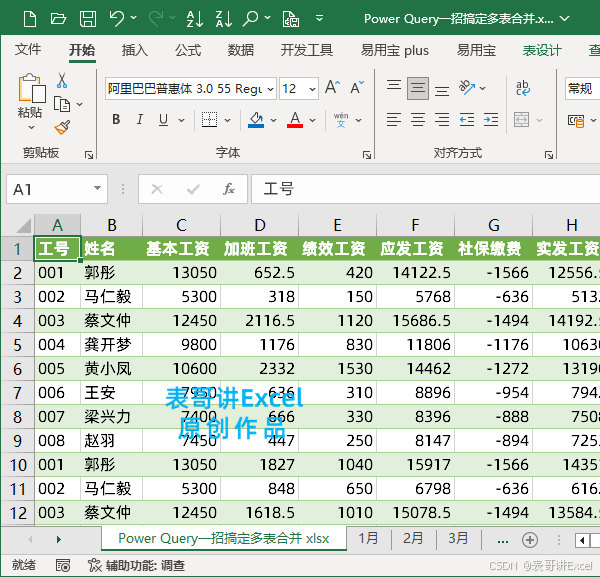Sort descending Z to A
The width and height of the screenshot is (600, 577).
point(224,19)
